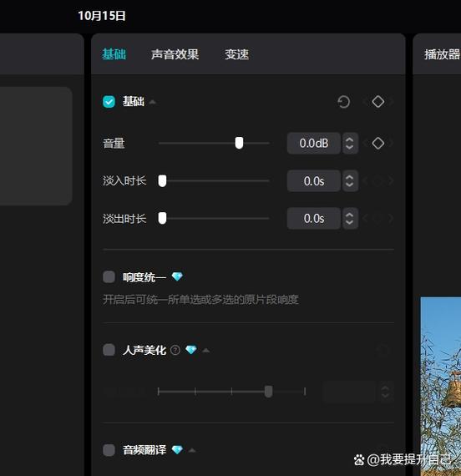Click the player preview image
The width and height of the screenshot is (461, 476).
coord(441,387)
